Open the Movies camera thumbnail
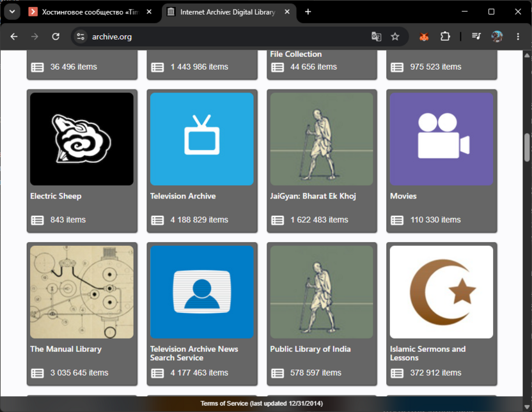This screenshot has height=412, width=532. tap(441, 139)
